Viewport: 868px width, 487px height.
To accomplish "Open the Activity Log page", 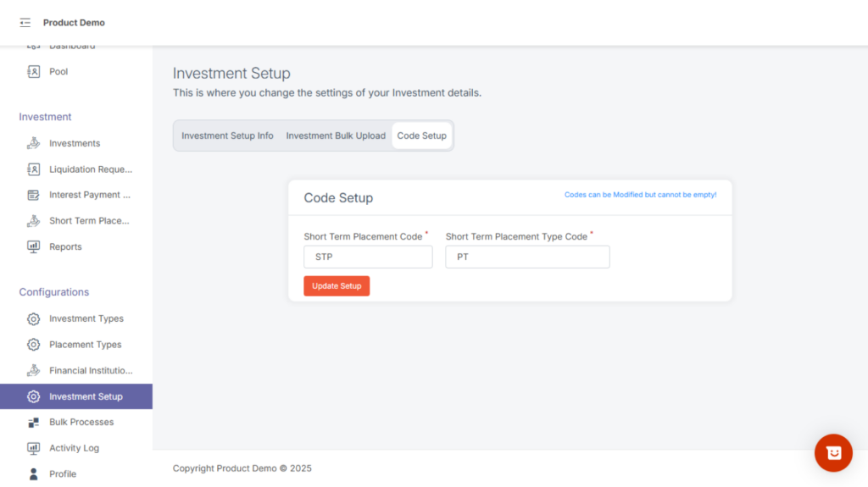I will (74, 448).
